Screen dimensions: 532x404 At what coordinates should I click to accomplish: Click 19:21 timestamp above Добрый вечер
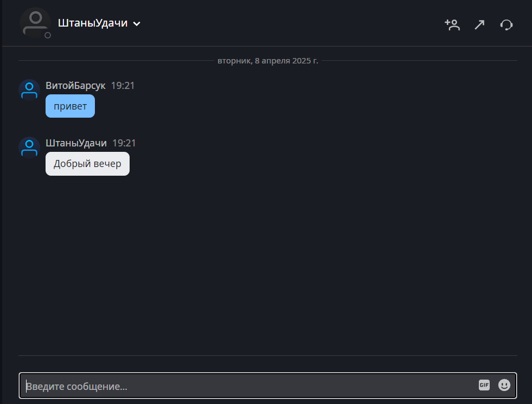tap(124, 143)
